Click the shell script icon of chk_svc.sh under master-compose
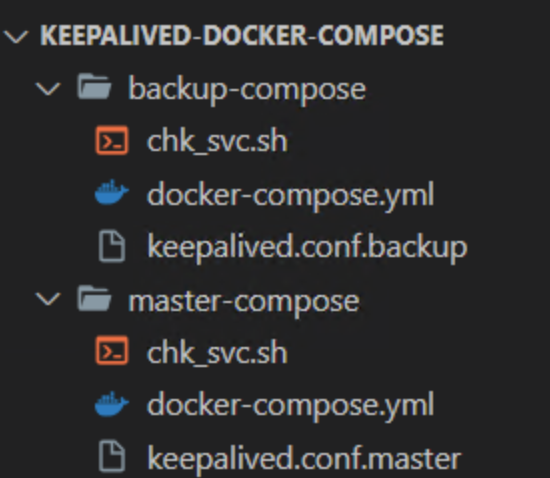 tap(112, 351)
